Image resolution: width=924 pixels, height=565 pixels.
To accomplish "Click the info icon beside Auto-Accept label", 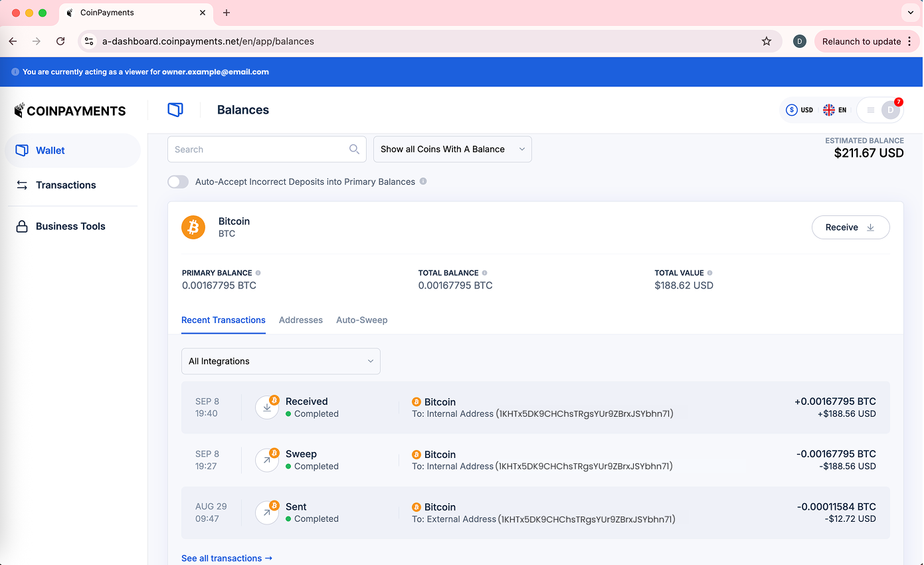I will pyautogui.click(x=423, y=181).
